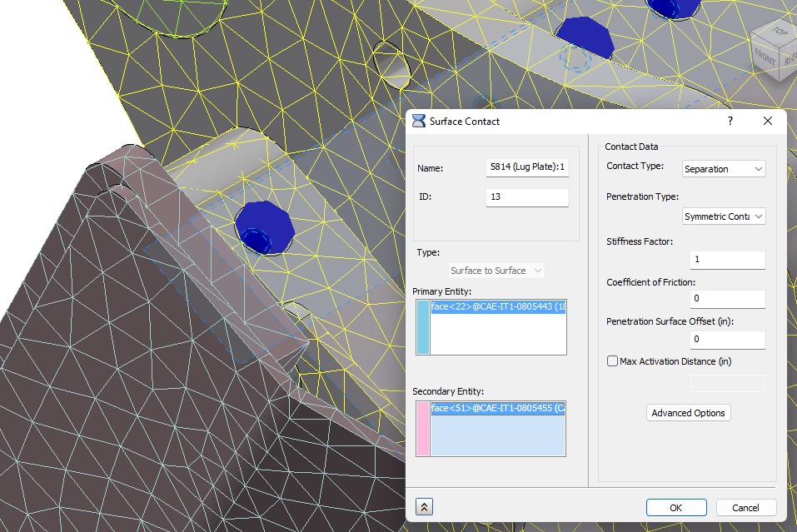Click the Coefficient of Friction input field

[x=726, y=298]
